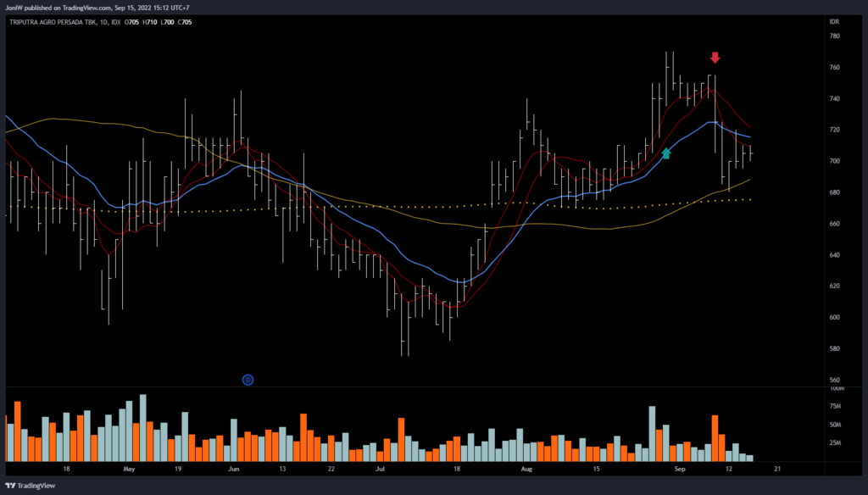Click the 780 price axis label

[x=834, y=36]
